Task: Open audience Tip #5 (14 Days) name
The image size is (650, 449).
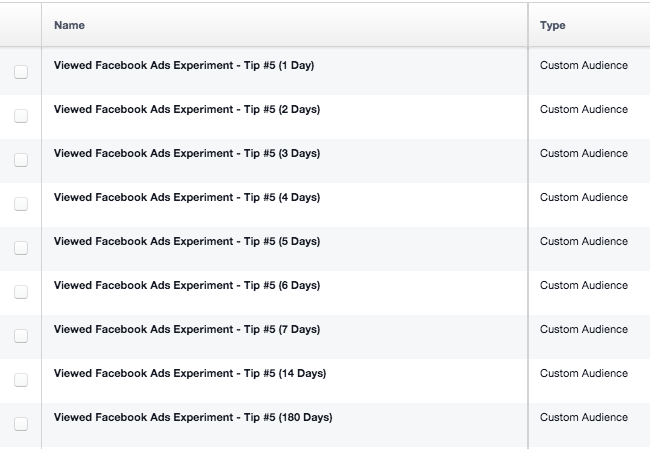Action: coord(190,373)
